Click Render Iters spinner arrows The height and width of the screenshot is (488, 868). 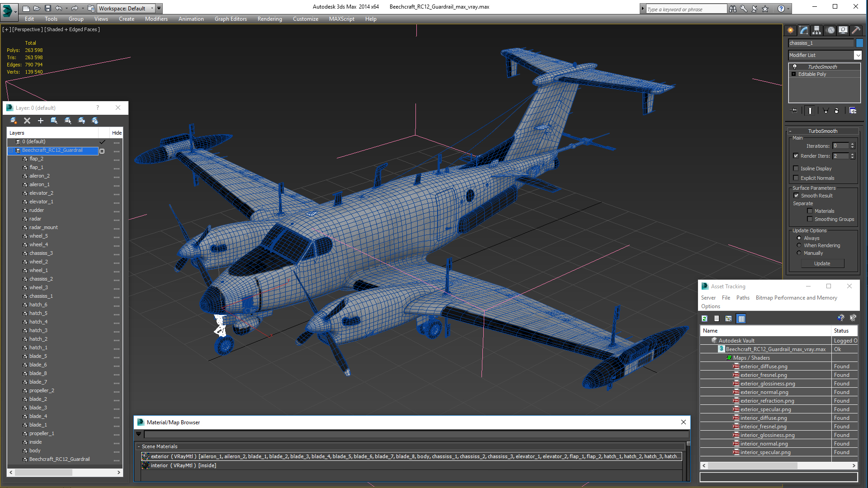coord(852,156)
